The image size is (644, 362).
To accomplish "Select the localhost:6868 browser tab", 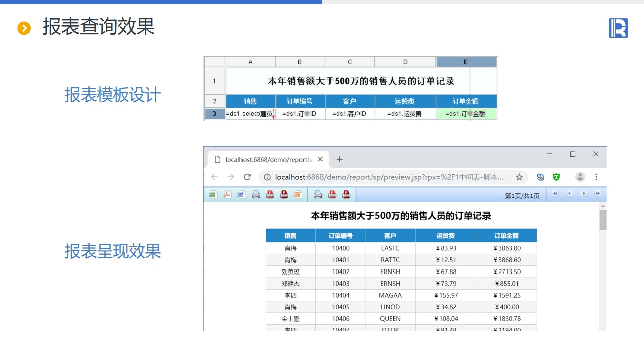I will 267,160.
